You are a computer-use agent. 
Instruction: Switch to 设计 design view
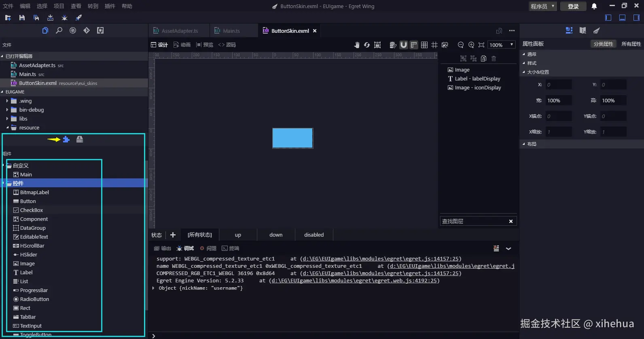coord(159,45)
